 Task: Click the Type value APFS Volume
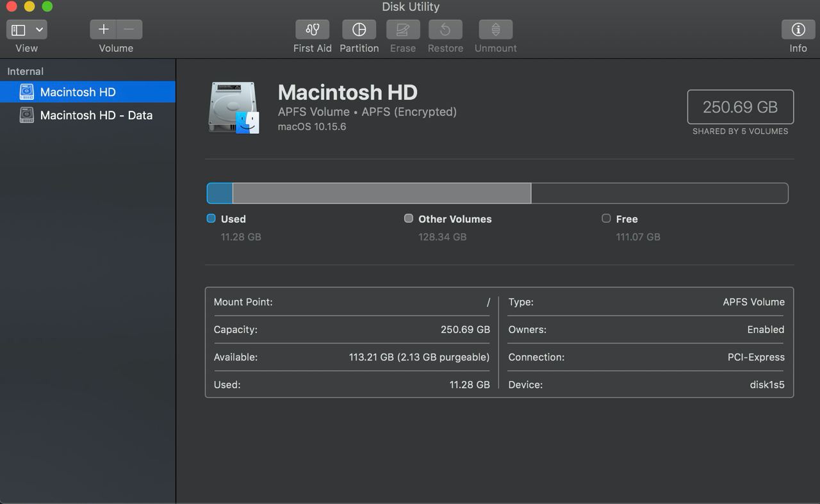(754, 302)
